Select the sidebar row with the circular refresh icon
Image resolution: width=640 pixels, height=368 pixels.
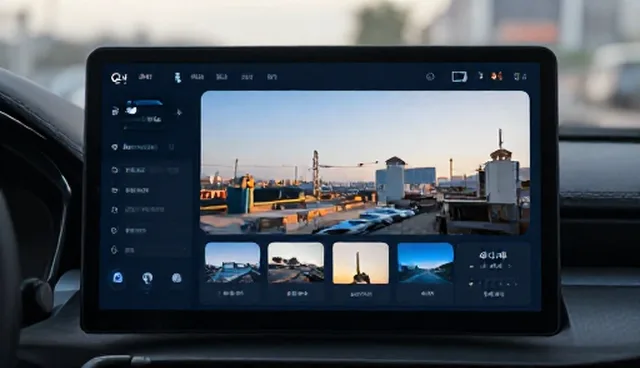click(146, 170)
